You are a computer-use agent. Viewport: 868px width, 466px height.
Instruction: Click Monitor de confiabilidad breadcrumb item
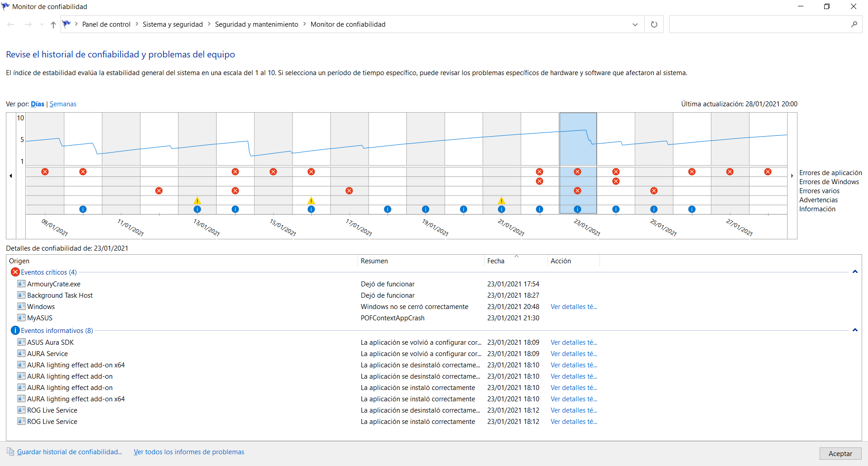348,24
